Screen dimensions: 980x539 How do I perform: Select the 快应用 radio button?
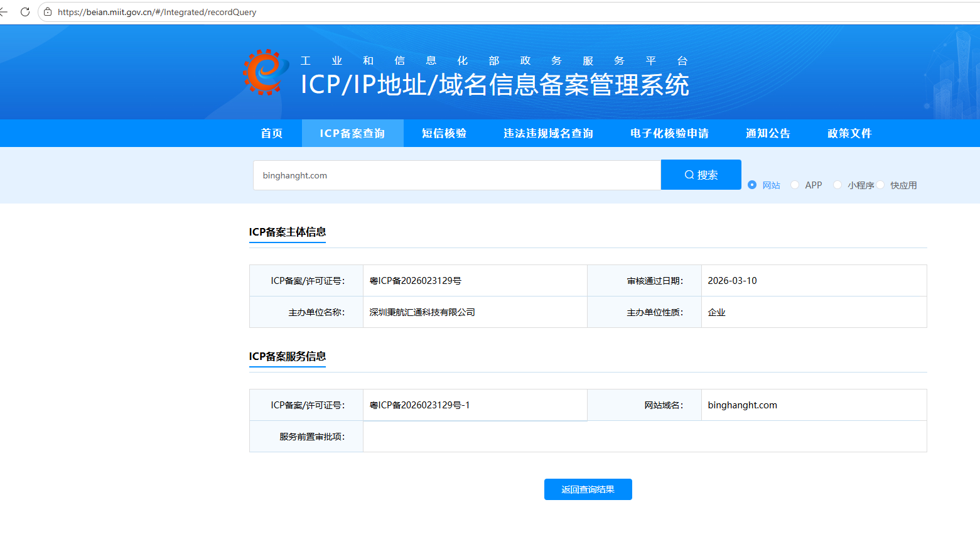coord(881,185)
